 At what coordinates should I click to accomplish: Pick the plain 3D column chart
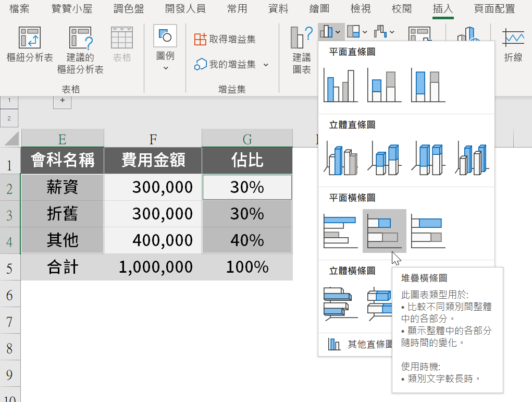click(x=472, y=158)
